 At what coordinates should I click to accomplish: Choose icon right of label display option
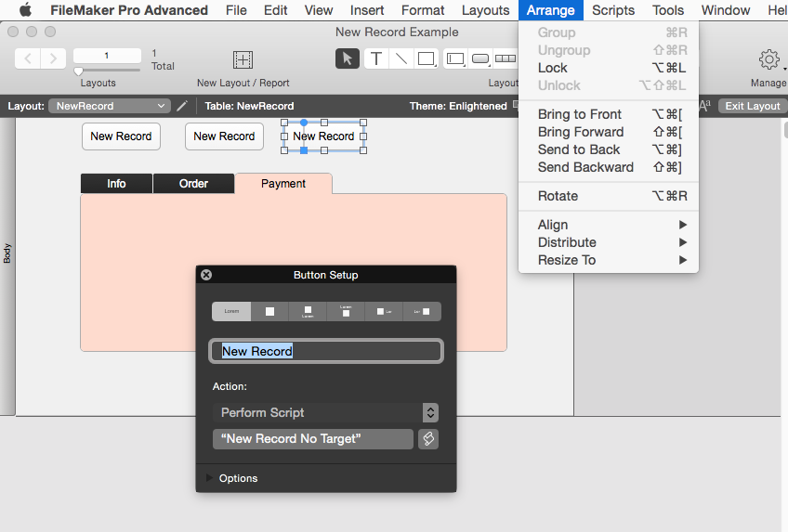[422, 311]
